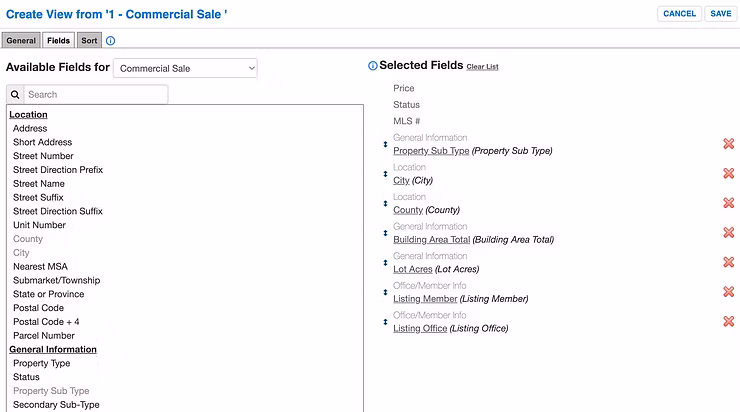Remove County field with red X
Image resolution: width=740 pixels, height=412 pixels.
pos(729,203)
